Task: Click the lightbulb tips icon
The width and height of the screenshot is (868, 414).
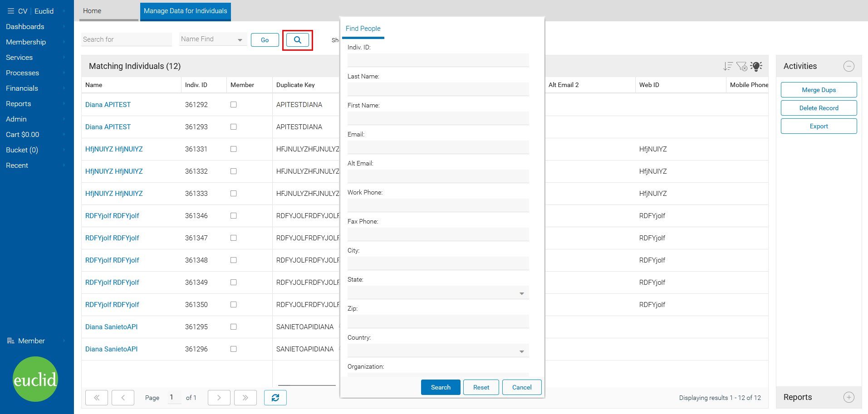Action: point(756,67)
